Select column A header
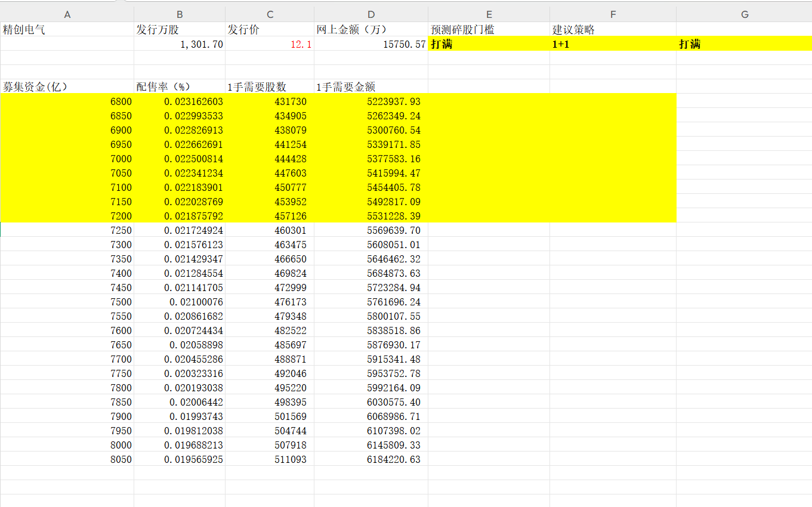 [67, 14]
